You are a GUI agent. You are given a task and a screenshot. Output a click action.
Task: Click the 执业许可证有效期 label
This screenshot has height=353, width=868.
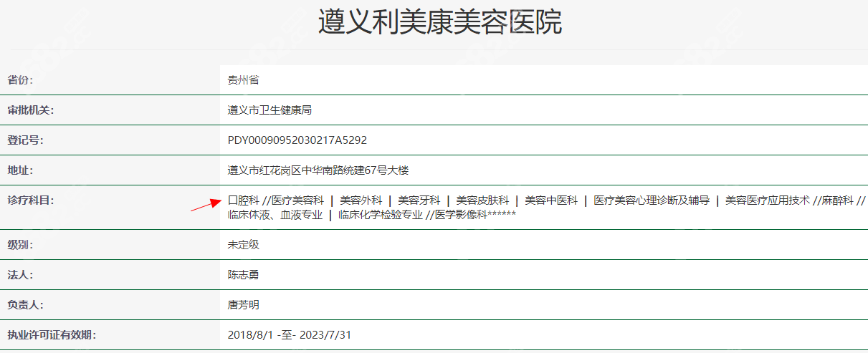point(52,335)
